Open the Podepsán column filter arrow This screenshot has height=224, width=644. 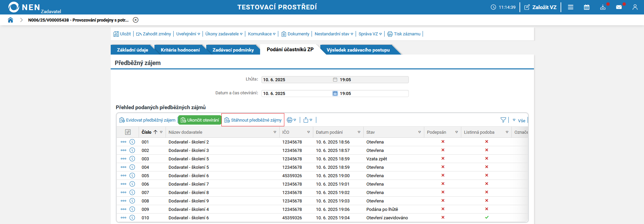[457, 132]
